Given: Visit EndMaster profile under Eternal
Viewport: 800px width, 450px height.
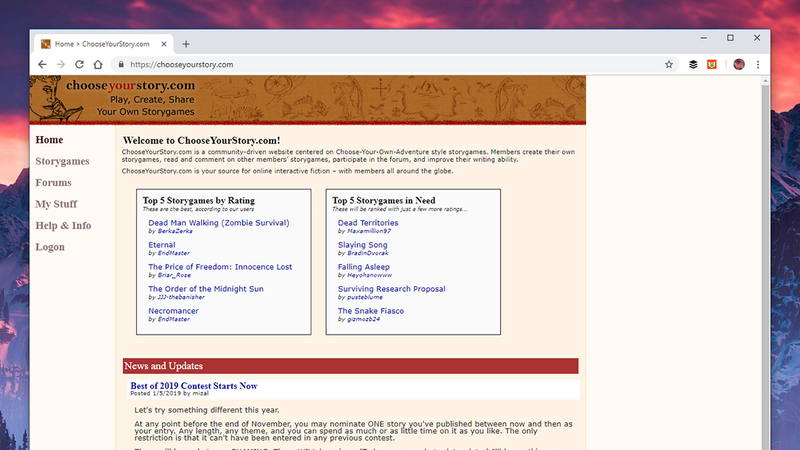Looking at the screenshot, I should [173, 253].
